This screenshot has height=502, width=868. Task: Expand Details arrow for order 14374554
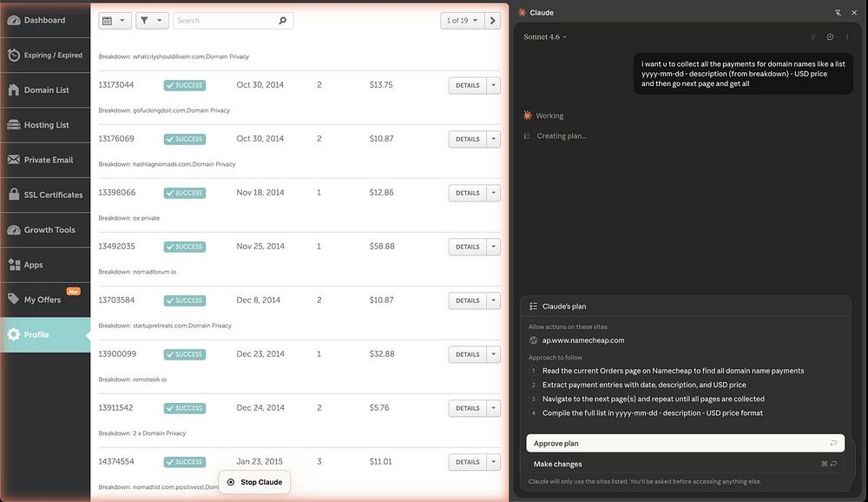[x=493, y=461]
